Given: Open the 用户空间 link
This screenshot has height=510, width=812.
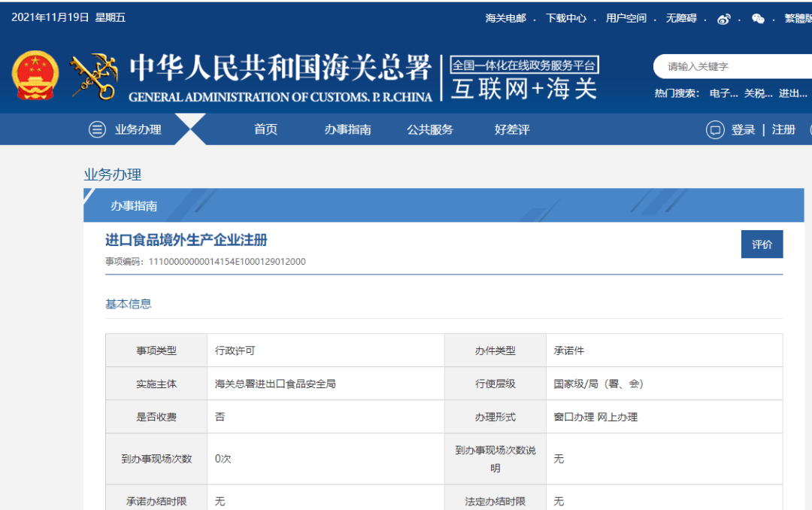Looking at the screenshot, I should click(626, 18).
